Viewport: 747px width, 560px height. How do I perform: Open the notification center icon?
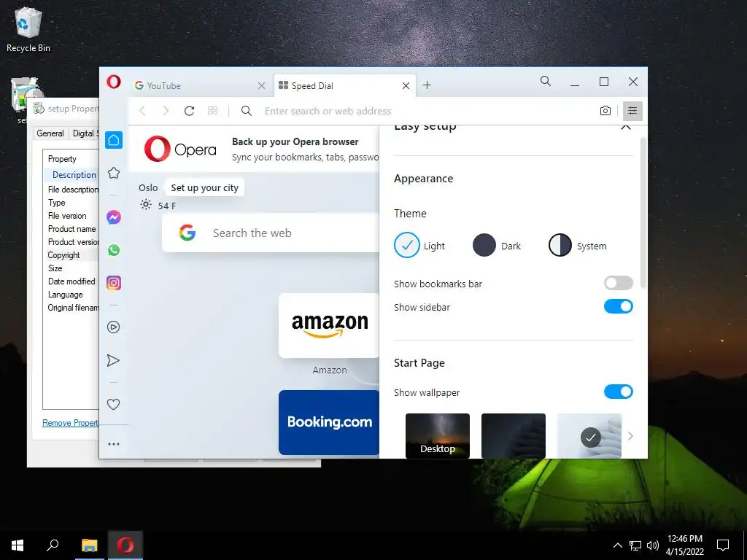pos(723,545)
